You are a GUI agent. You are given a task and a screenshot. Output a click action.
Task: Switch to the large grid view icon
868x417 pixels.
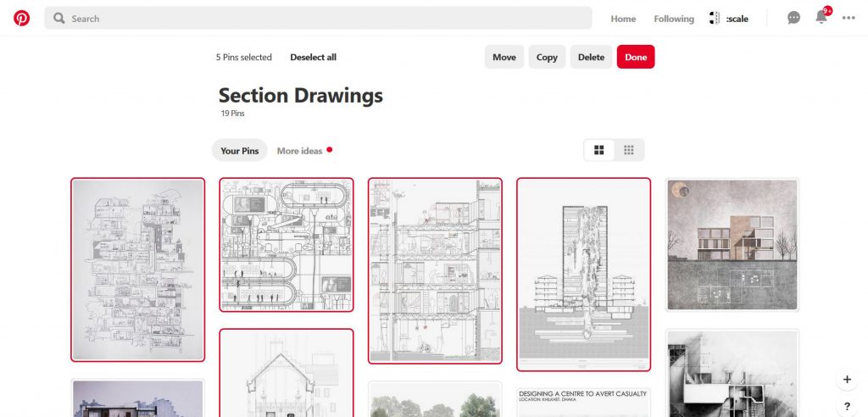[x=599, y=150]
